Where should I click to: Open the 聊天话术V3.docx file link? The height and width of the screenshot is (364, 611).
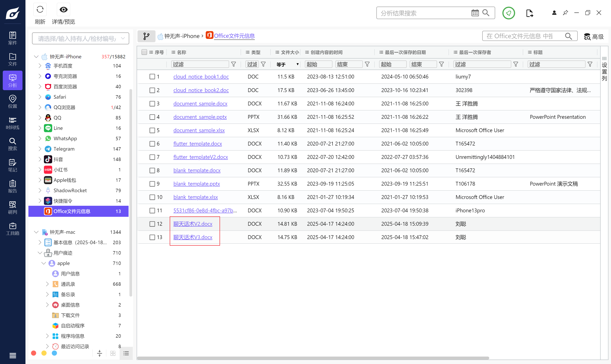193,237
